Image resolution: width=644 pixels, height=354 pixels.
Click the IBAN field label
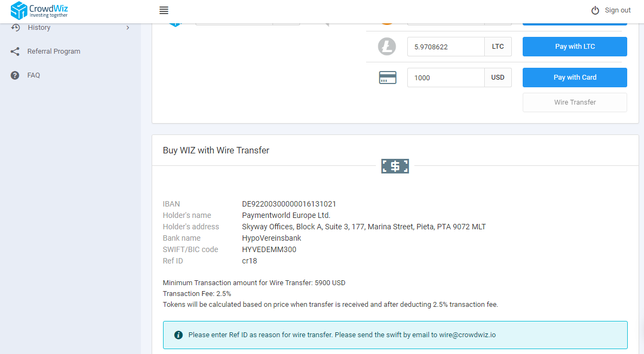(x=171, y=204)
